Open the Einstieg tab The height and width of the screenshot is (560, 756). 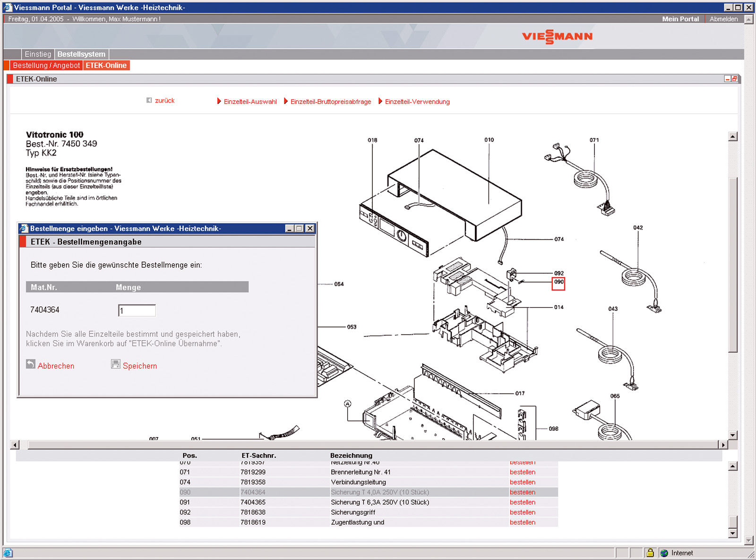pyautogui.click(x=38, y=54)
